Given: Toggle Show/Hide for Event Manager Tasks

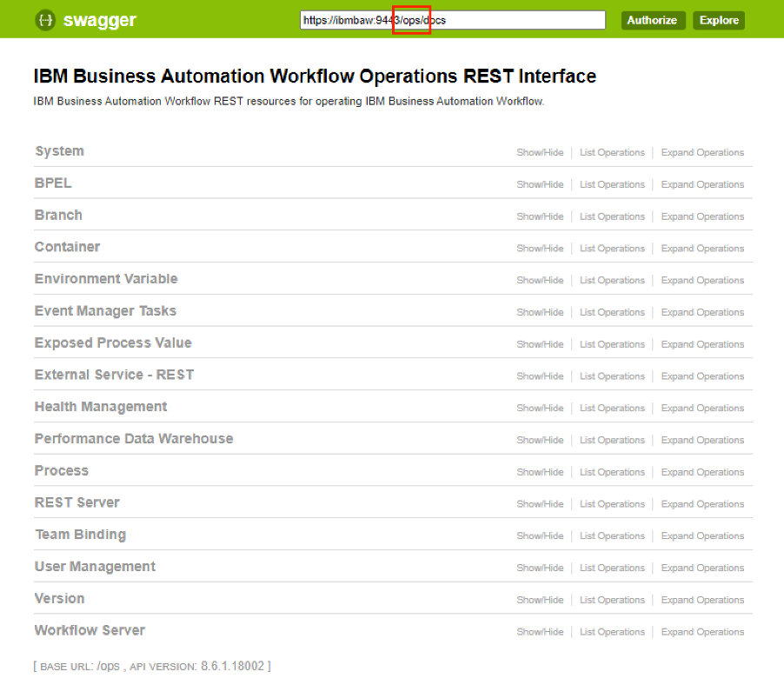Looking at the screenshot, I should 540,312.
